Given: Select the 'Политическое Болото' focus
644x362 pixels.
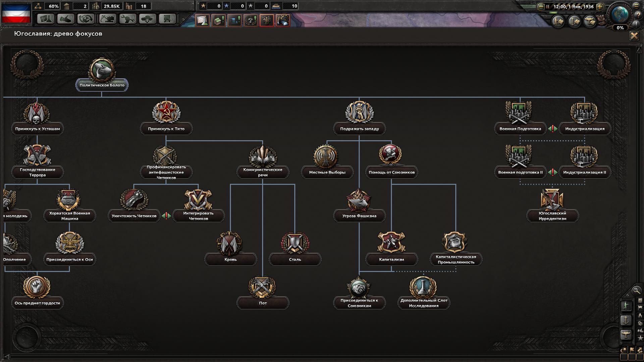Looking at the screenshot, I should 102,75.
